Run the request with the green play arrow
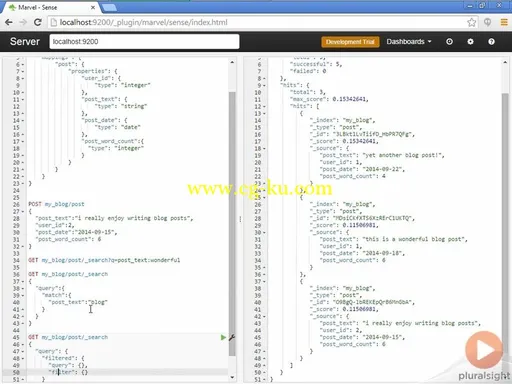The height and width of the screenshot is (384, 512). pyautogui.click(x=223, y=337)
